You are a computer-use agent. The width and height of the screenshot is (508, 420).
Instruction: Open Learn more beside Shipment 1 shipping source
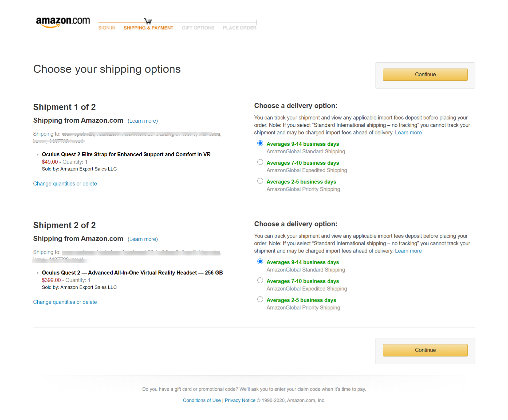(143, 121)
